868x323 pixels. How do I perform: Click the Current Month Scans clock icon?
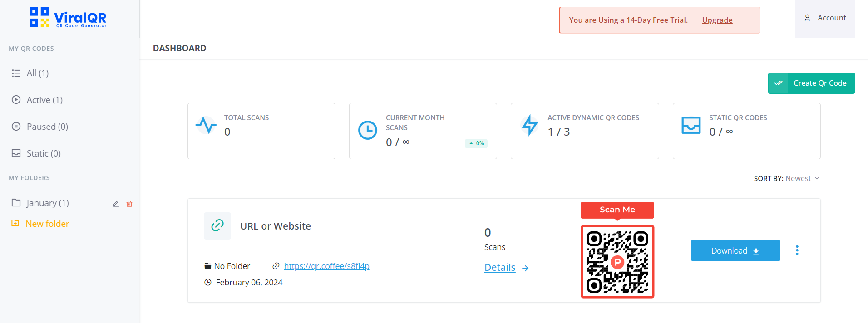pyautogui.click(x=368, y=130)
